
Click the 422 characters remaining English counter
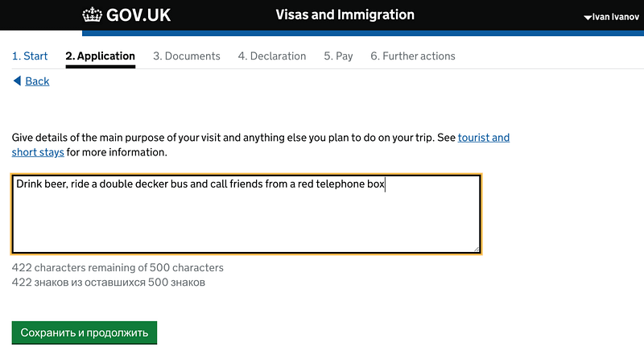[118, 268]
